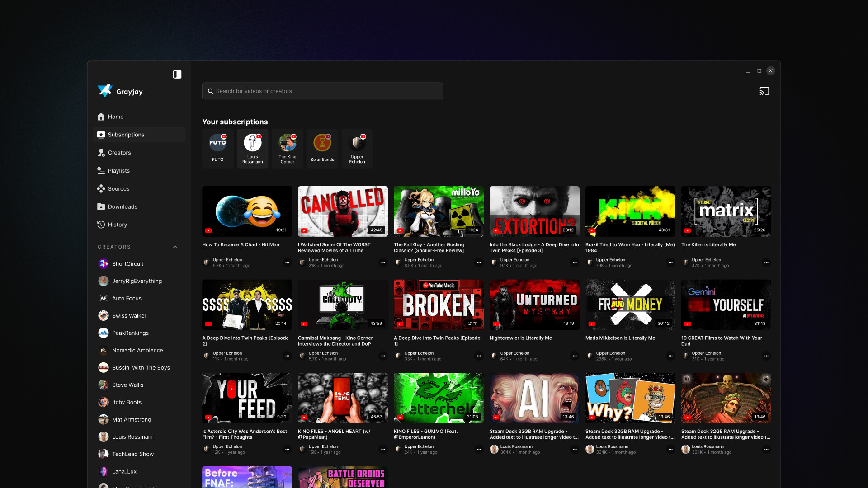868x488 pixels.
Task: Open the Playlists section
Action: (118, 171)
